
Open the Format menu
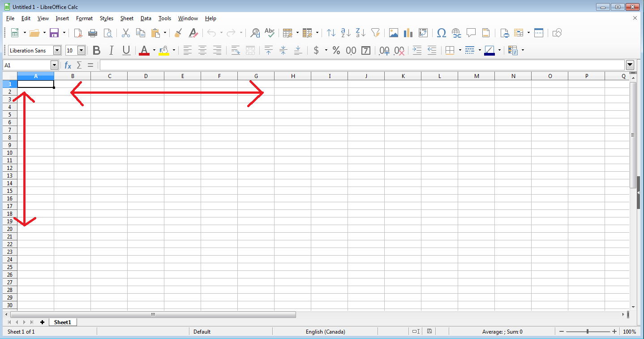point(84,18)
